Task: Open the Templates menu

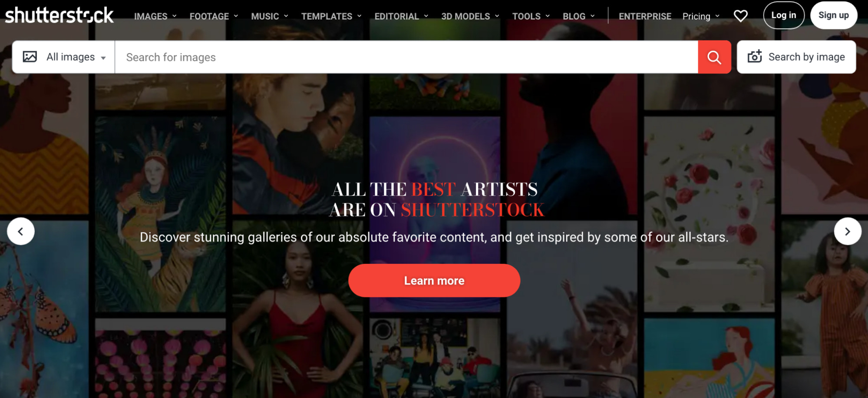Action: click(331, 16)
